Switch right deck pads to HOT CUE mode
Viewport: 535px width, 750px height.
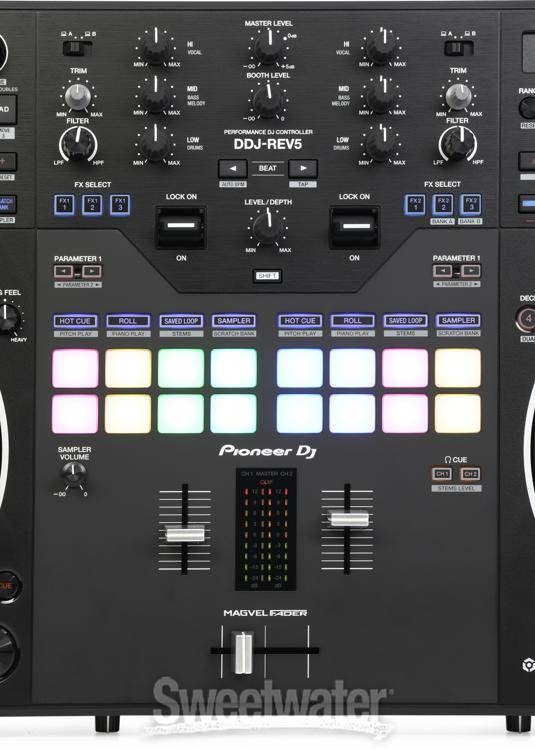click(300, 320)
